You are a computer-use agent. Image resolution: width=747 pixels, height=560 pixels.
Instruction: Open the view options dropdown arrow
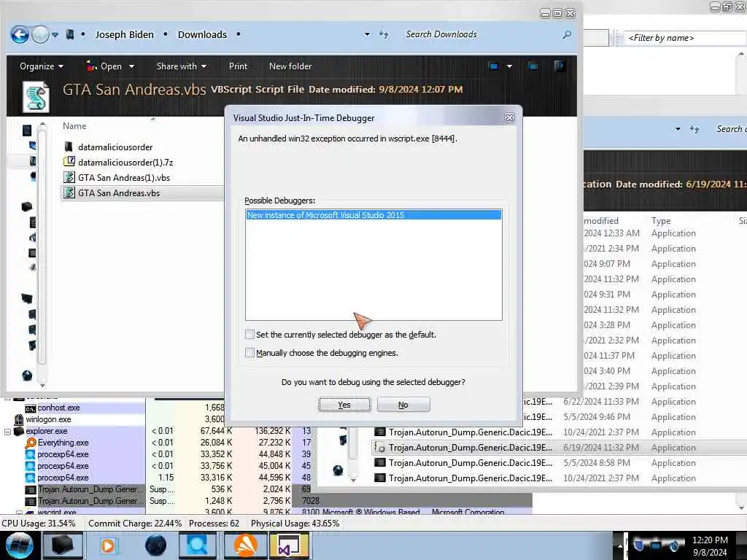(509, 66)
